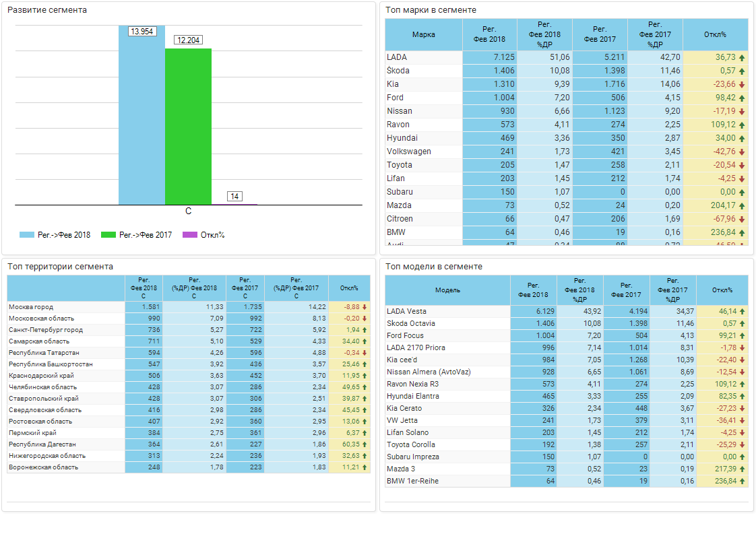This screenshot has width=756, height=534.
Task: Click the green up arrow beside 34,40
Action: coord(365,341)
